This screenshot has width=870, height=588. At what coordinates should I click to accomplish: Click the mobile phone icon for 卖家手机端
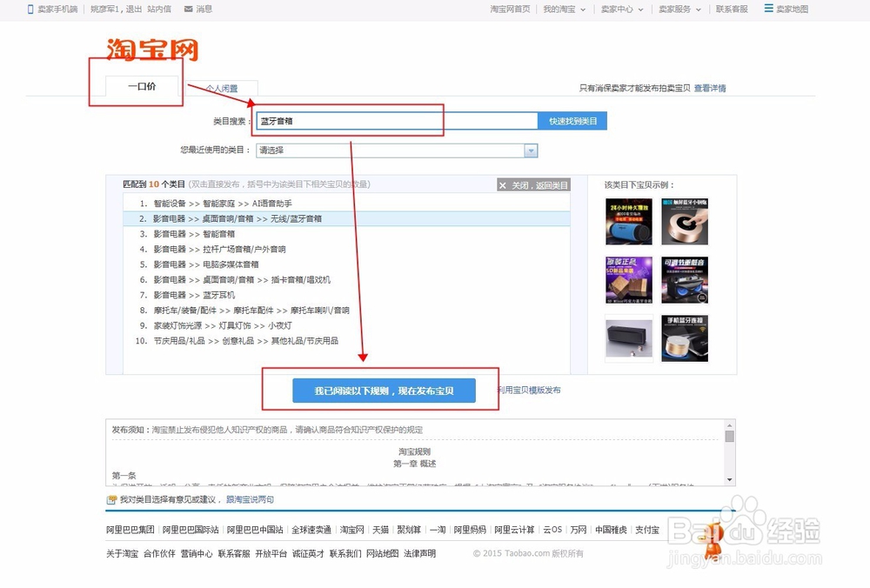pos(30,9)
